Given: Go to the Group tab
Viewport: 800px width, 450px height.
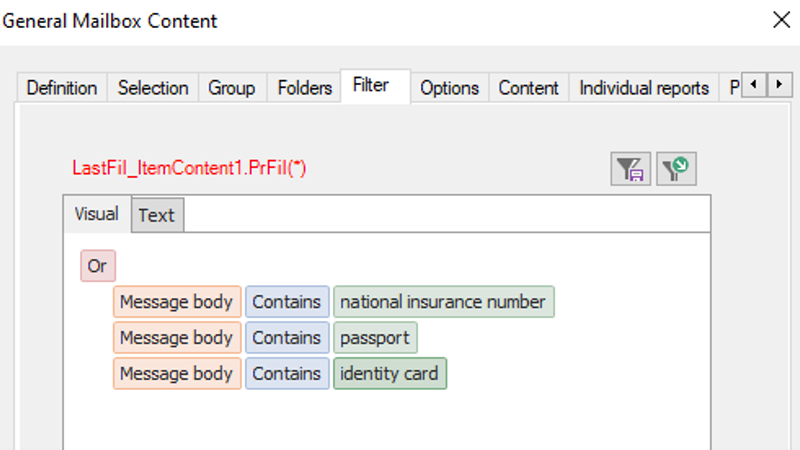Looking at the screenshot, I should click(232, 88).
